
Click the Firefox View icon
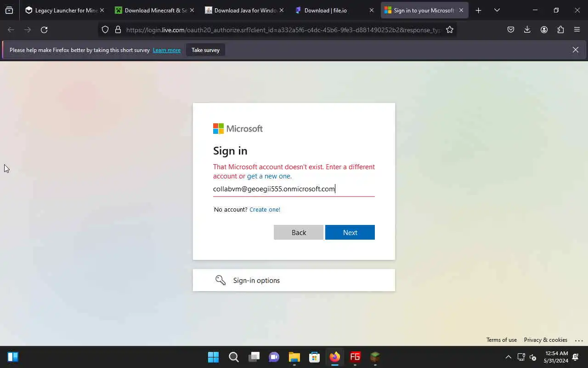(x=9, y=10)
